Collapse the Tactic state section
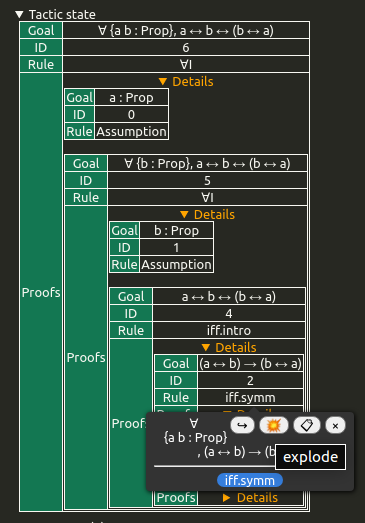Viewport: 365px width, 523px height. tap(19, 14)
